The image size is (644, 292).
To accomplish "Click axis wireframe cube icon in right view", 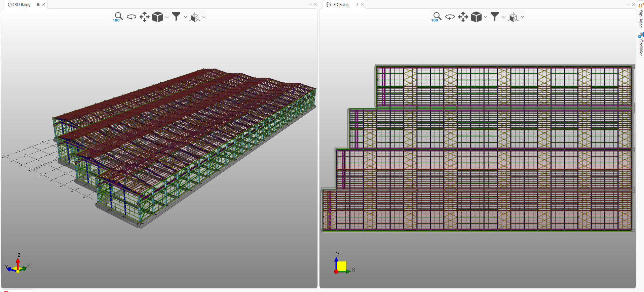I will (x=513, y=17).
